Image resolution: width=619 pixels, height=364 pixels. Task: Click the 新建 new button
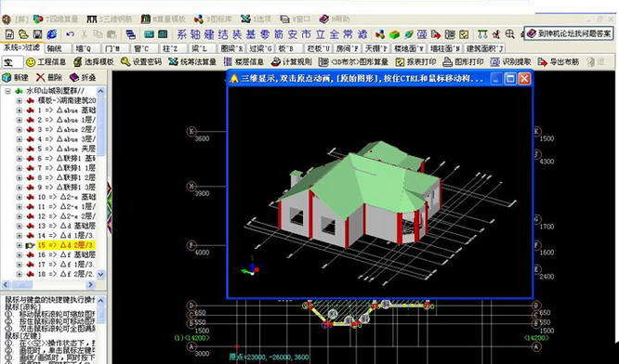[x=16, y=77]
